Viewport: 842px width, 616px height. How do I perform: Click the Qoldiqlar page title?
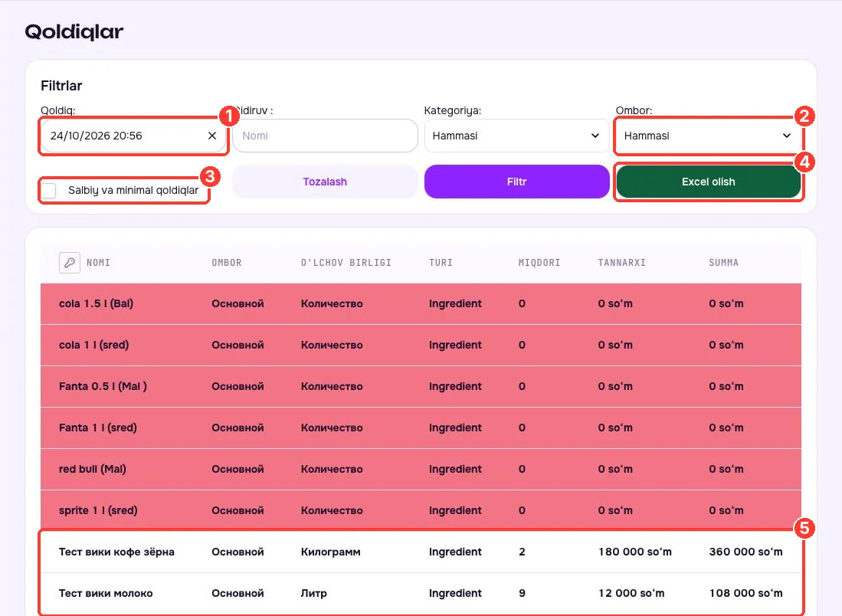point(74,31)
